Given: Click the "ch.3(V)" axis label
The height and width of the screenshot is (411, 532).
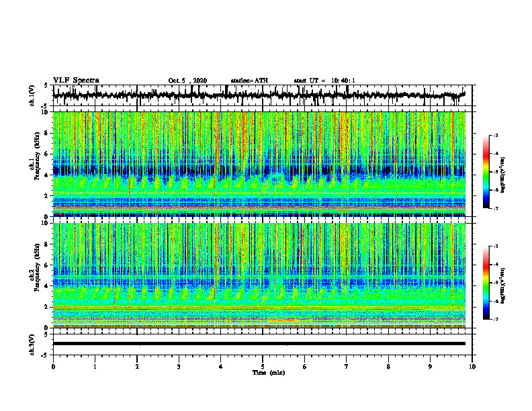Looking at the screenshot, I should coord(32,345).
